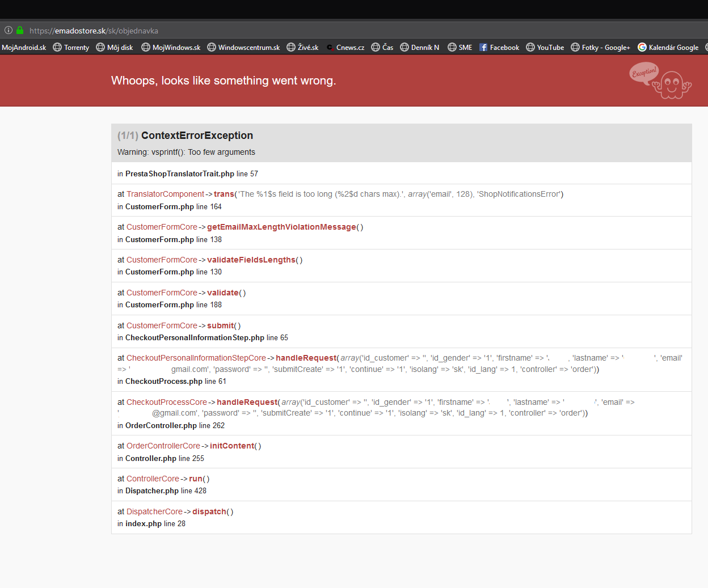
Task: Open the Denník N bookmark
Action: [419, 48]
